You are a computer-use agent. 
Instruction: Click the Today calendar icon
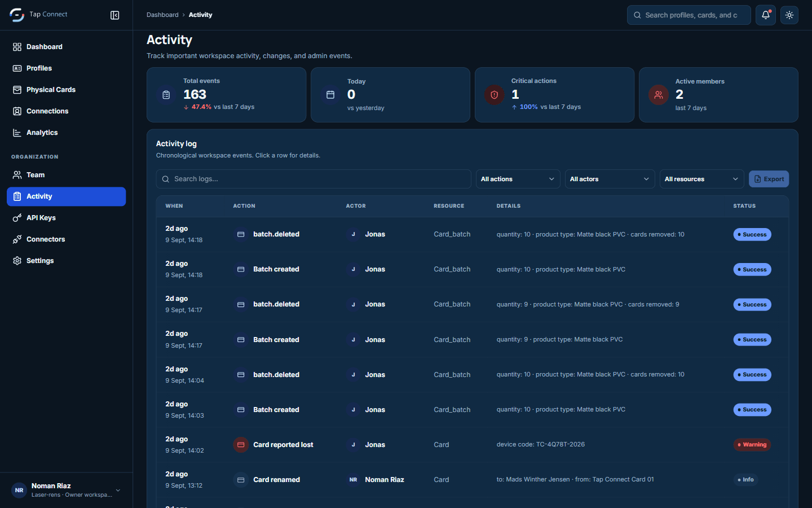click(330, 95)
